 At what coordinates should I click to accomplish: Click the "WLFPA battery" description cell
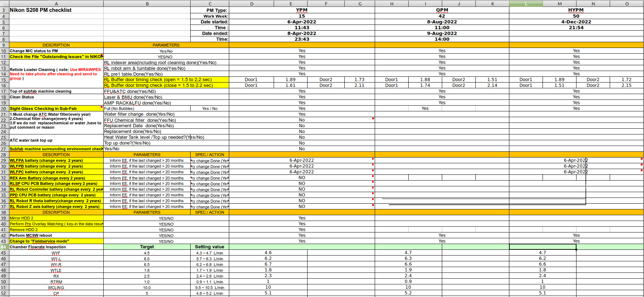[x=56, y=160]
